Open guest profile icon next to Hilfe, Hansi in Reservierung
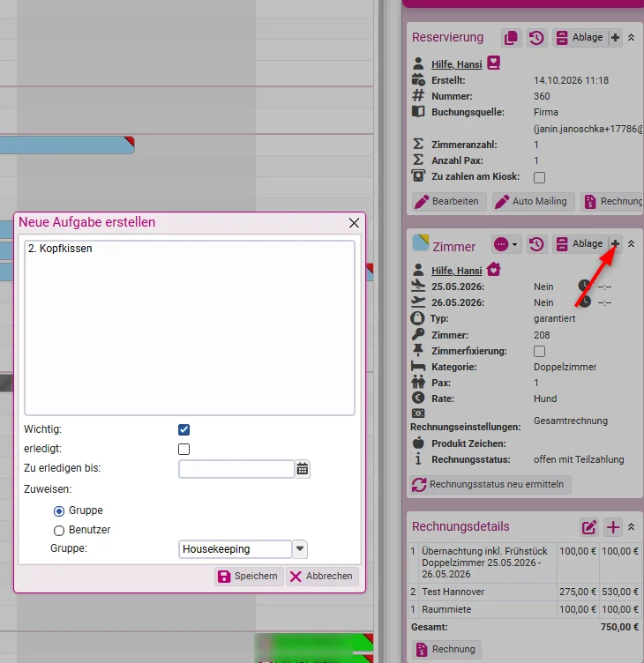 coord(494,63)
